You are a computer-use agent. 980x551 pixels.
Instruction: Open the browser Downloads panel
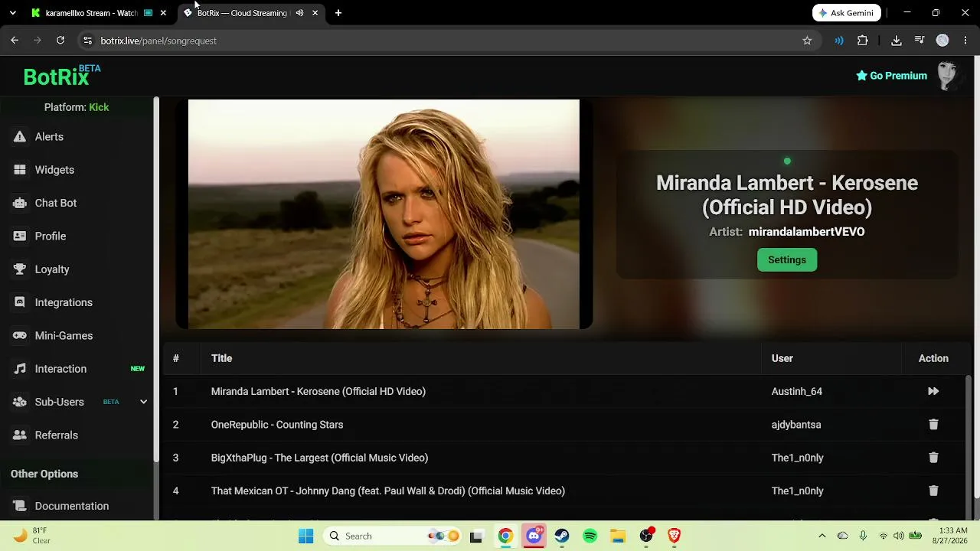point(897,41)
